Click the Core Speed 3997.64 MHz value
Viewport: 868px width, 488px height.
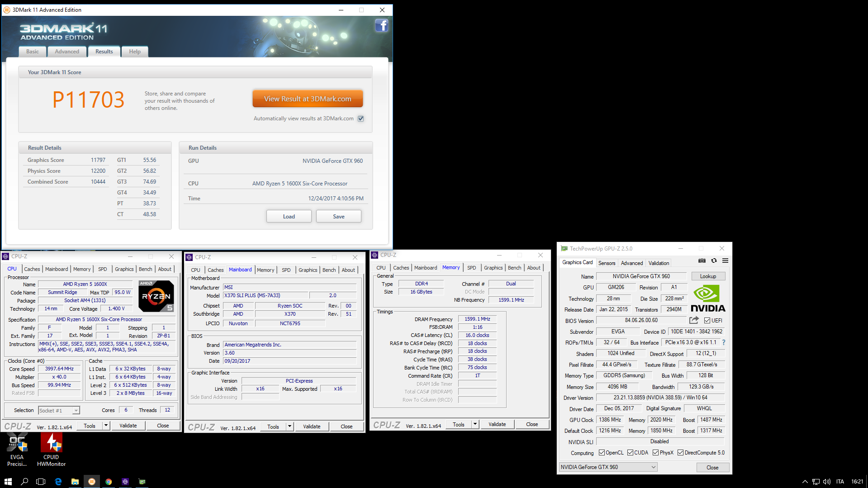pyautogui.click(x=59, y=369)
